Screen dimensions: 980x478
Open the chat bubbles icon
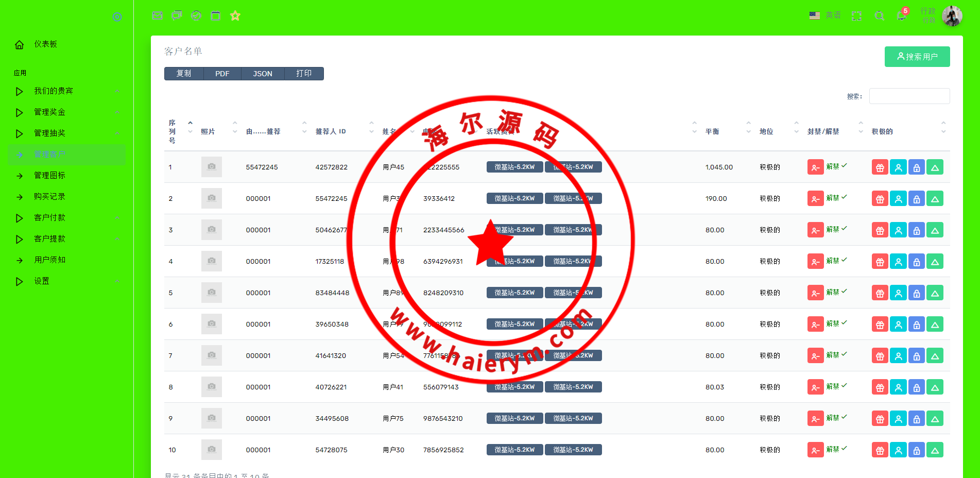coord(177,15)
